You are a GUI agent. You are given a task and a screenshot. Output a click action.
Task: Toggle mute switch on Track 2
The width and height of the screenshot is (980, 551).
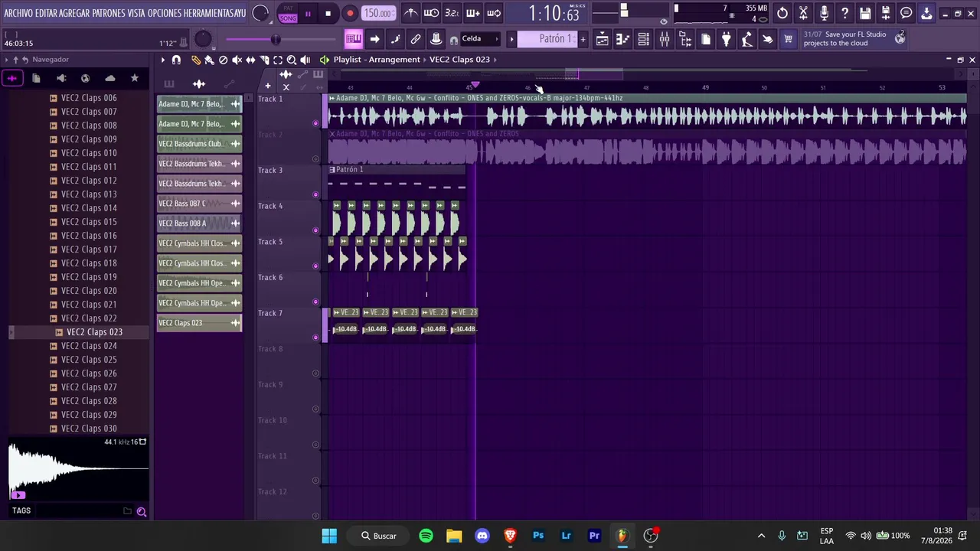click(x=315, y=159)
